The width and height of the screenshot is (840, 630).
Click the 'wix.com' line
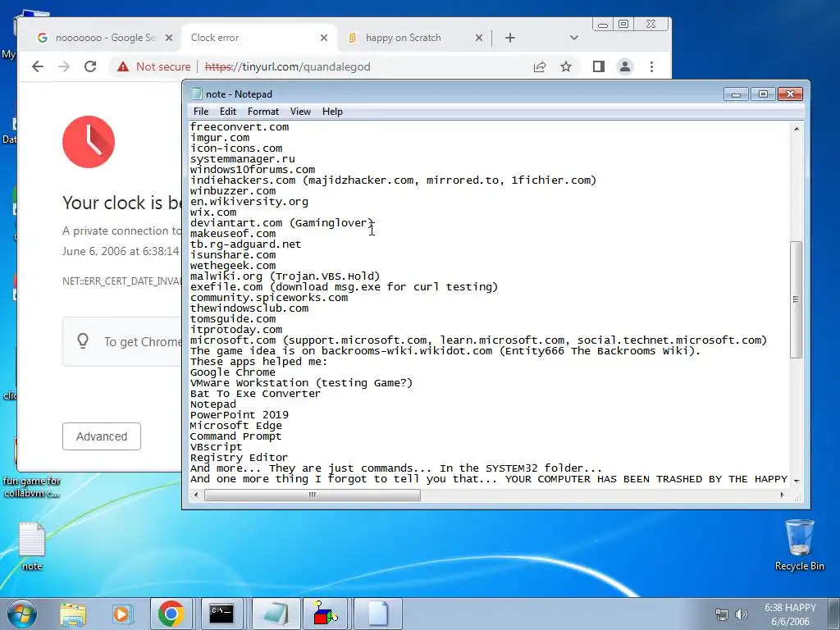(x=213, y=212)
